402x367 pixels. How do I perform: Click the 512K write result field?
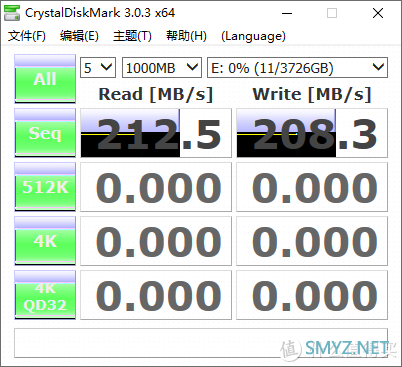(x=312, y=187)
